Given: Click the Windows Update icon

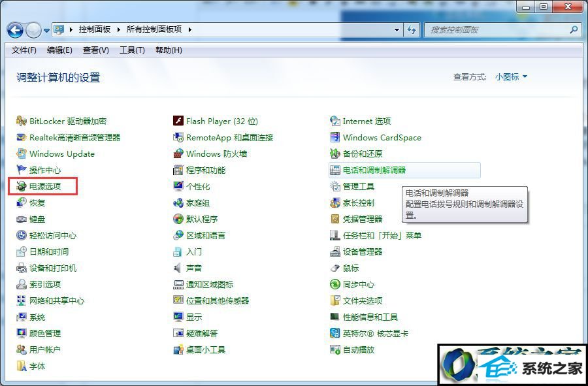Looking at the screenshot, I should click(22, 153).
